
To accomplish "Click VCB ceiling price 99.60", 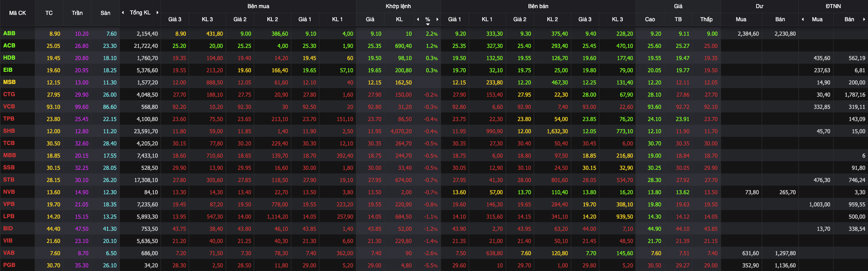I will [82, 107].
